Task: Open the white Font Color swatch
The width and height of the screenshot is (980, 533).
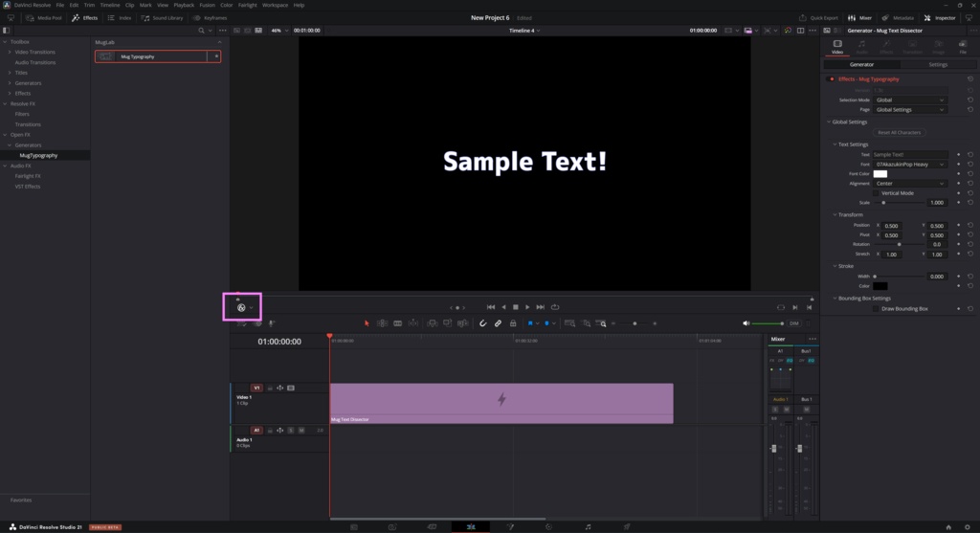Action: (x=880, y=174)
